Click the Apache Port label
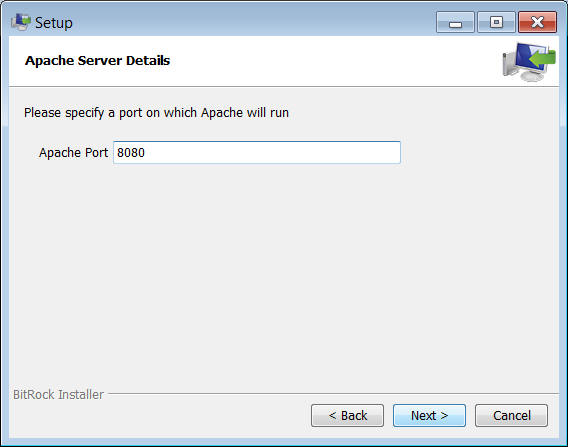 pos(74,153)
